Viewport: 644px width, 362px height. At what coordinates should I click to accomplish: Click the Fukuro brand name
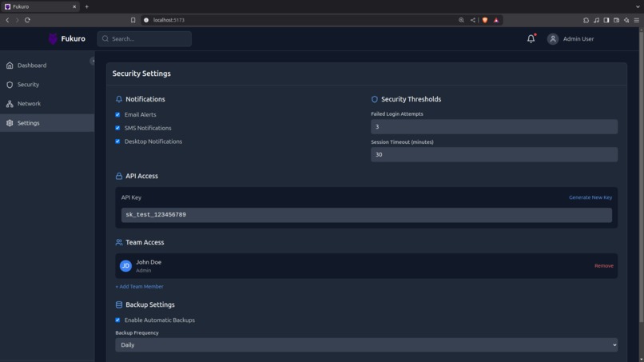tap(73, 38)
